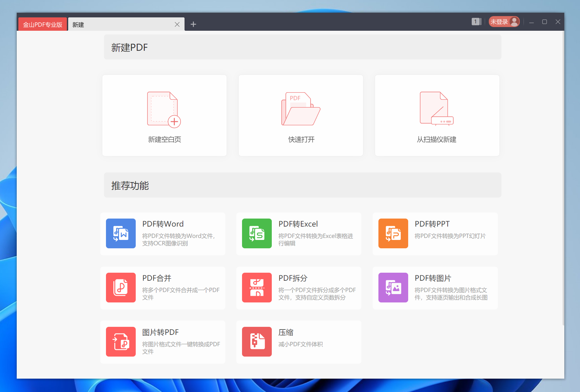Switch to the 金山PDF专业版 home tab
Viewport: 580px width, 392px height.
pyautogui.click(x=42, y=24)
